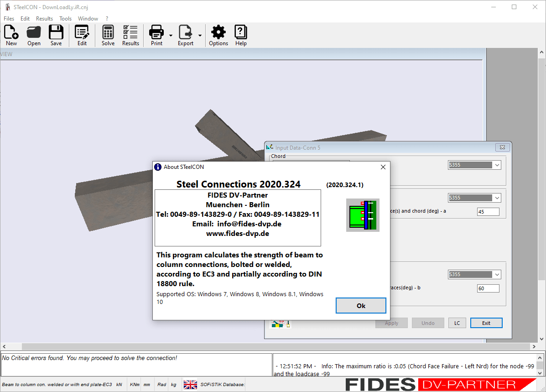Open the Files menu
Screen dimensions: 546x392
(x=9, y=18)
